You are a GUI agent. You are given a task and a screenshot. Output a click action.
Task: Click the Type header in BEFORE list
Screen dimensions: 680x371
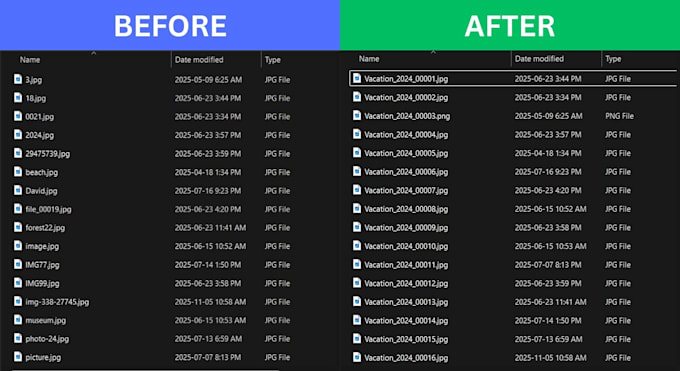point(273,60)
